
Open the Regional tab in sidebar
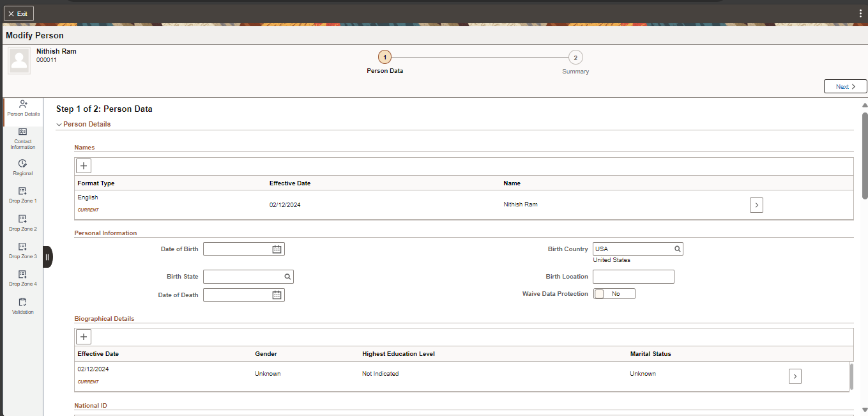tap(23, 167)
